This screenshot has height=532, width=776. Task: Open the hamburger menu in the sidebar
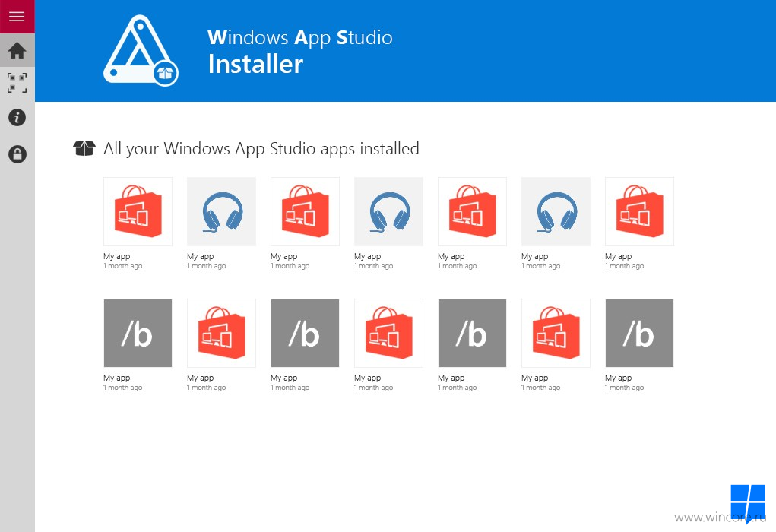[x=17, y=16]
